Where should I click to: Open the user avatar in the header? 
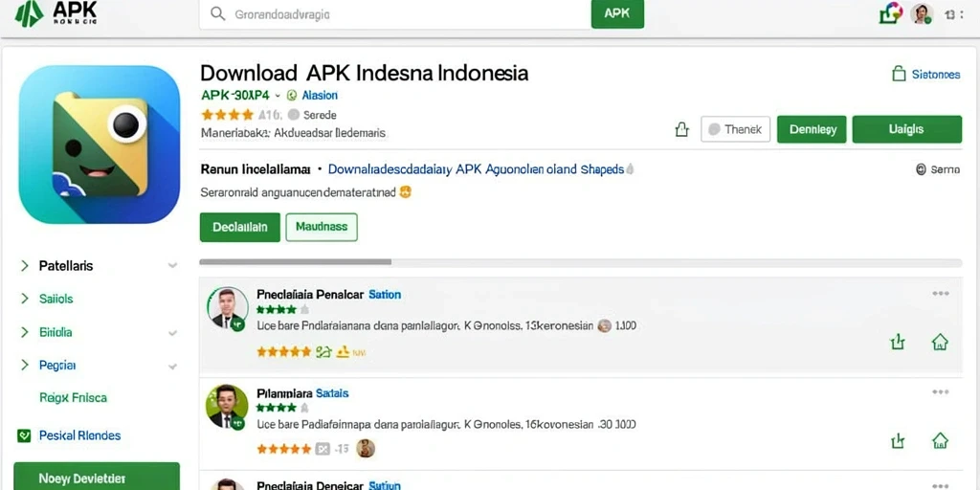[923, 13]
